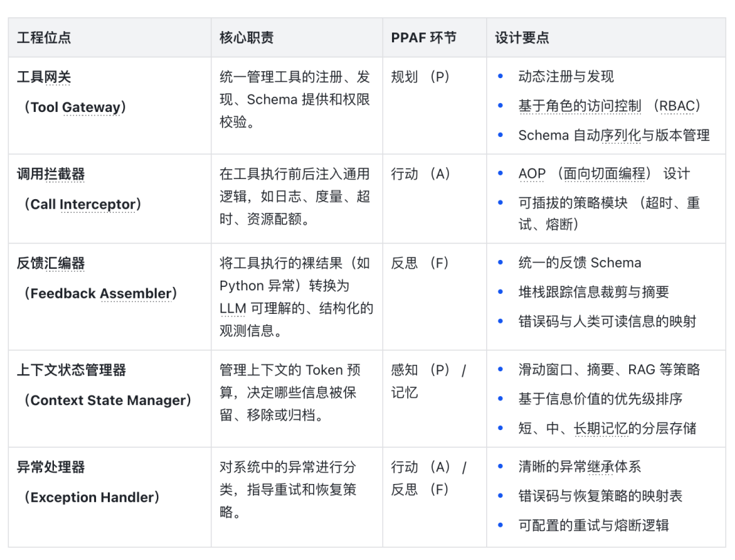Click the 统一的反馈 Schema bullet
The width and height of the screenshot is (735, 560).
point(579,263)
